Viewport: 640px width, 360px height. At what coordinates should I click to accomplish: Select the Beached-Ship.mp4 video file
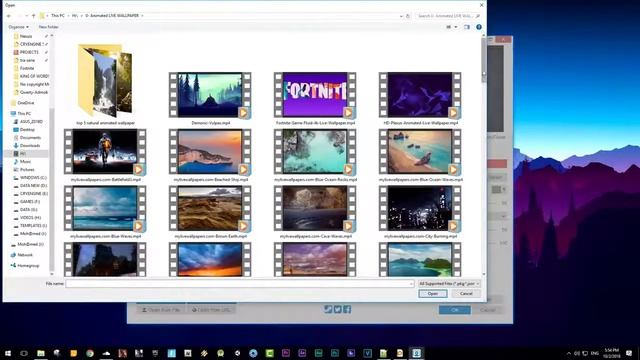click(x=210, y=152)
